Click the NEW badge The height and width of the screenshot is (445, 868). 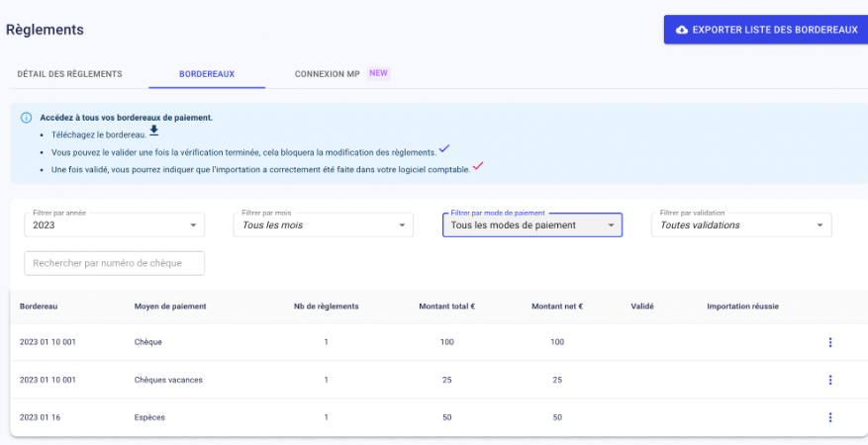point(379,73)
